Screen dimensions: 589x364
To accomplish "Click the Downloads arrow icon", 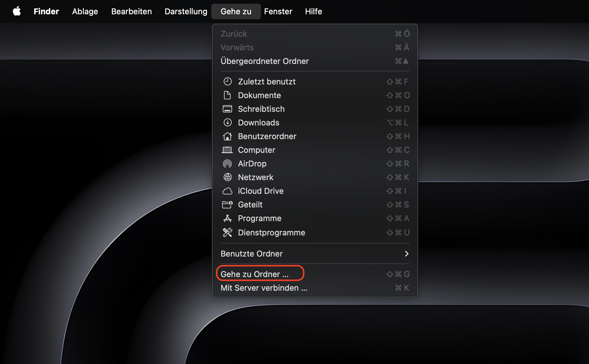I will tap(228, 122).
